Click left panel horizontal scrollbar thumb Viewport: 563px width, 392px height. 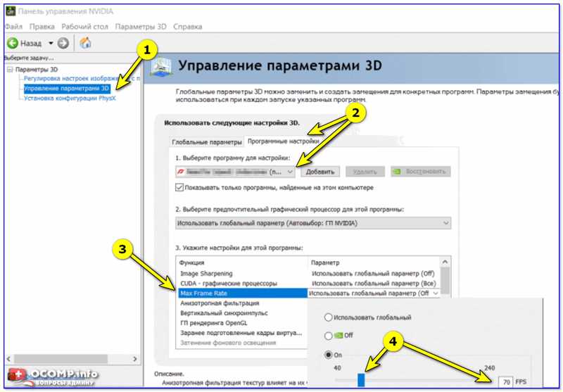pyautogui.click(x=61, y=359)
